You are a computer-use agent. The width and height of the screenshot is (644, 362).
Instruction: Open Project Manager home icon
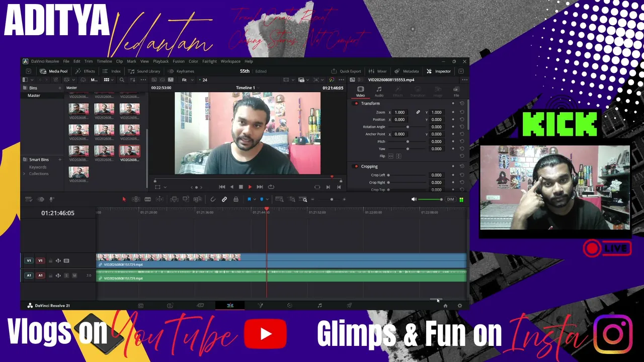click(445, 306)
